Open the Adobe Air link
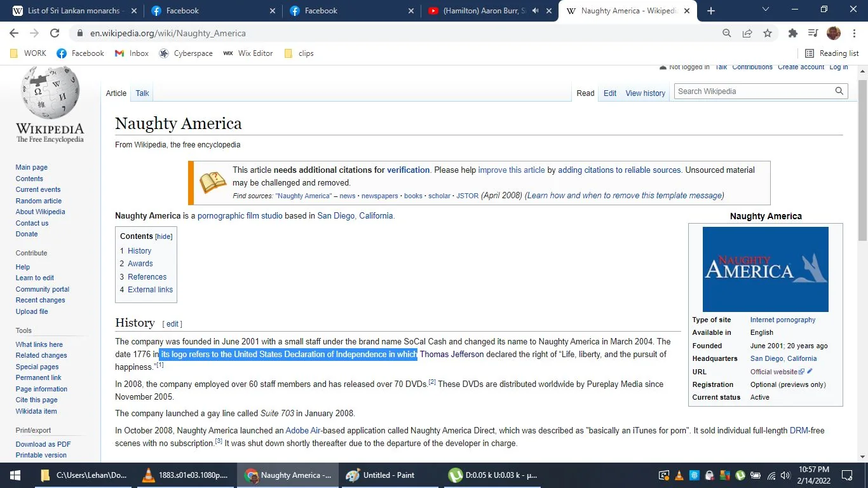 (x=302, y=431)
